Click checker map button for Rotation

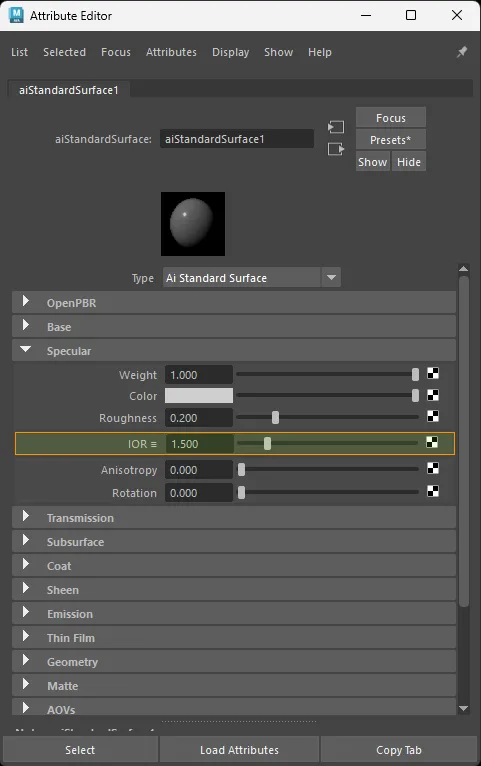[x=433, y=491]
